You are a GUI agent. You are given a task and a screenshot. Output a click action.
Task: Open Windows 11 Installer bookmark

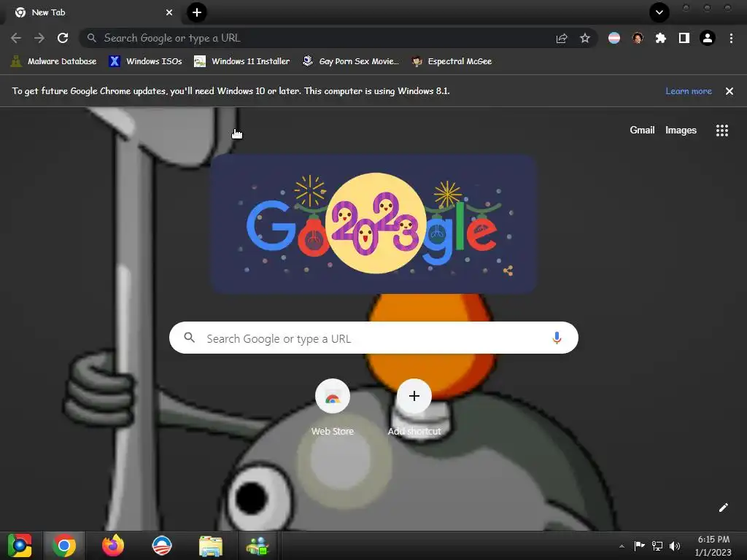242,61
